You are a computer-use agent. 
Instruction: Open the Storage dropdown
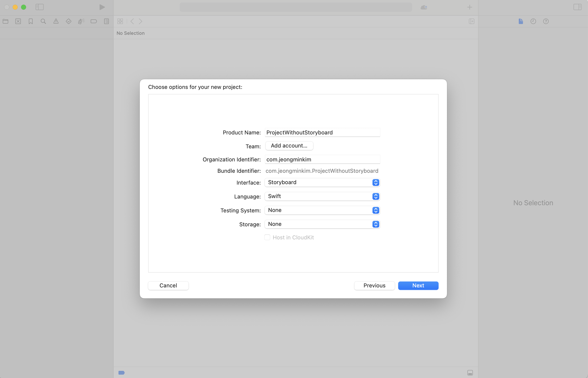coord(322,224)
